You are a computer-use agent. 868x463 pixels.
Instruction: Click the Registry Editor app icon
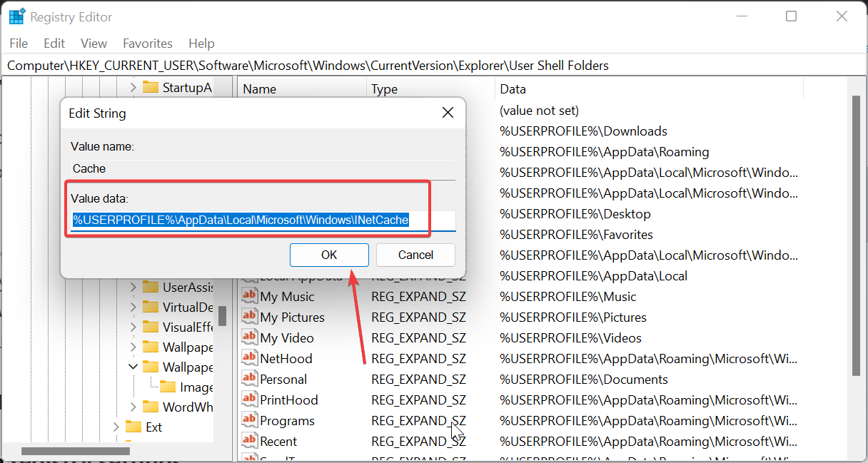point(17,16)
